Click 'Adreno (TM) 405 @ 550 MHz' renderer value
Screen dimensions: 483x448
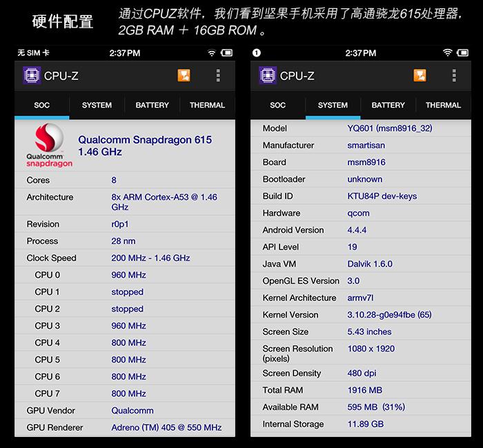(166, 427)
